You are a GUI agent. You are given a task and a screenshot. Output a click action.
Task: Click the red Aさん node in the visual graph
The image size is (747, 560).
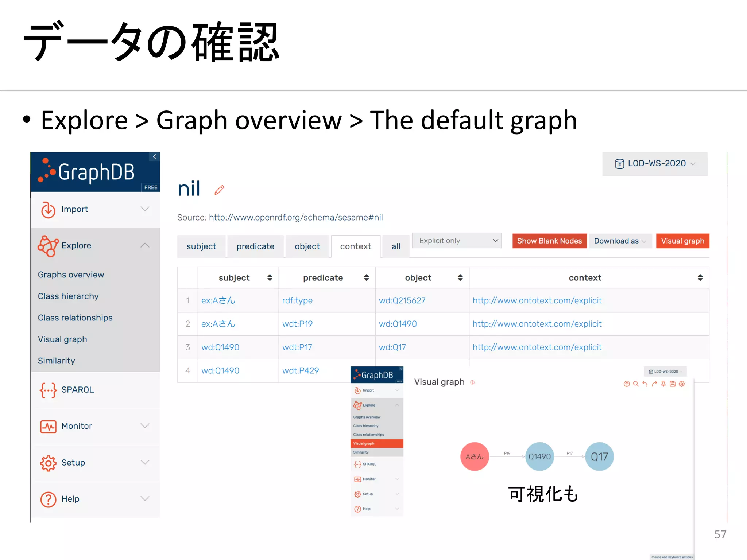(x=475, y=456)
